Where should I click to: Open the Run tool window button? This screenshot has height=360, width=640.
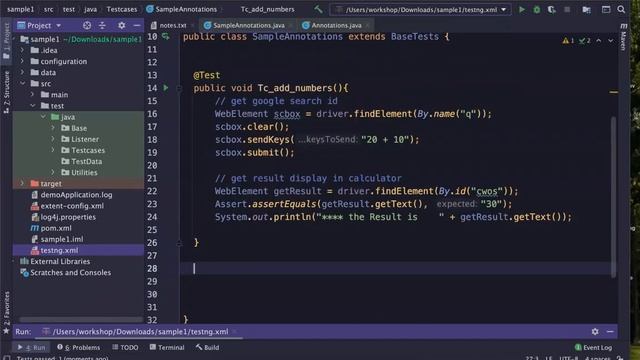pyautogui.click(x=31, y=347)
